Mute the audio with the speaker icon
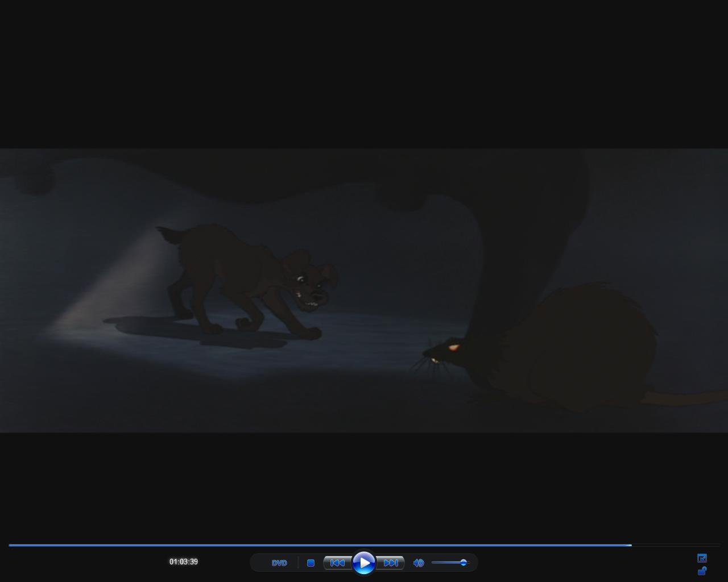Screen dimensions: 728x582 point(419,563)
